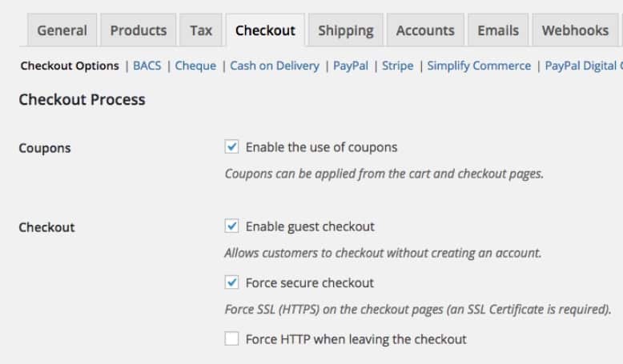Open the Simplify Commerce settings link

[479, 66]
